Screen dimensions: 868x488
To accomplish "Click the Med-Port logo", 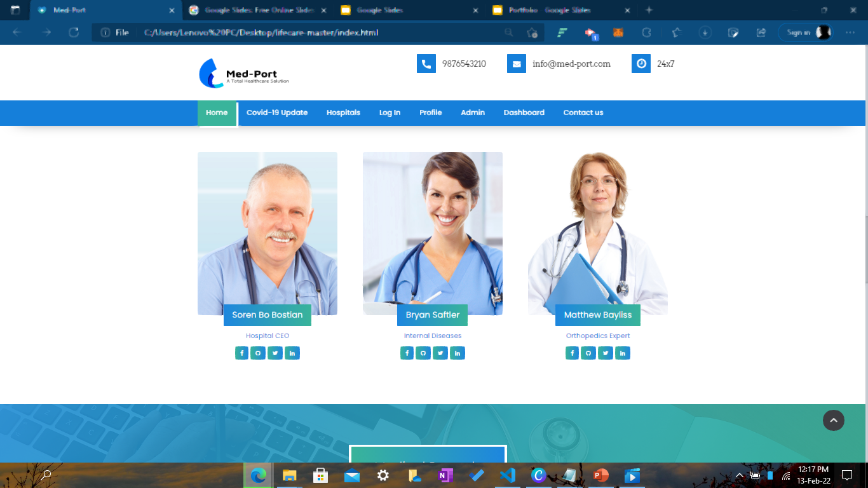I will click(244, 73).
